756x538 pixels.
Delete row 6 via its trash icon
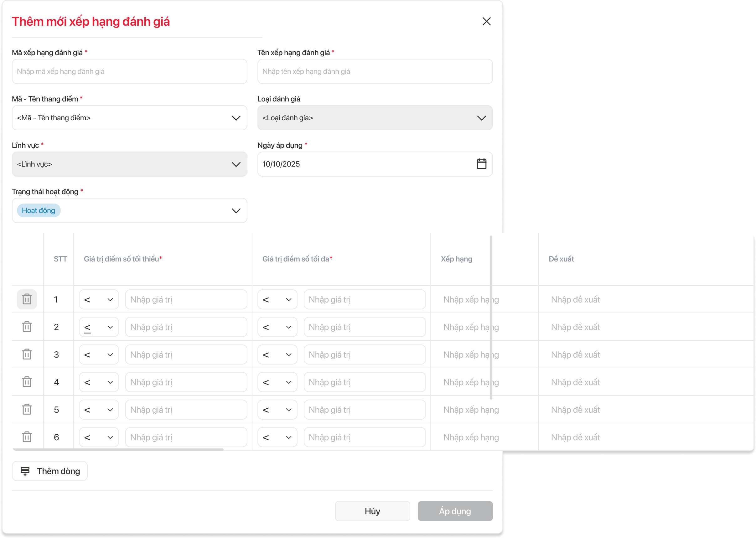pos(27,437)
